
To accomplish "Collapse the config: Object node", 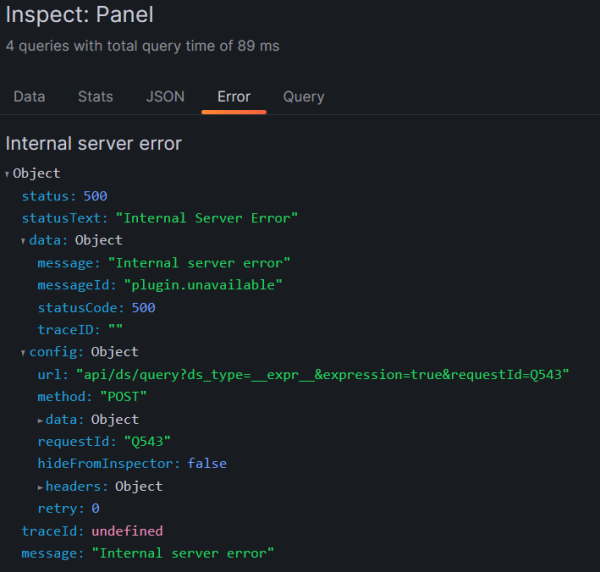I will coord(24,353).
